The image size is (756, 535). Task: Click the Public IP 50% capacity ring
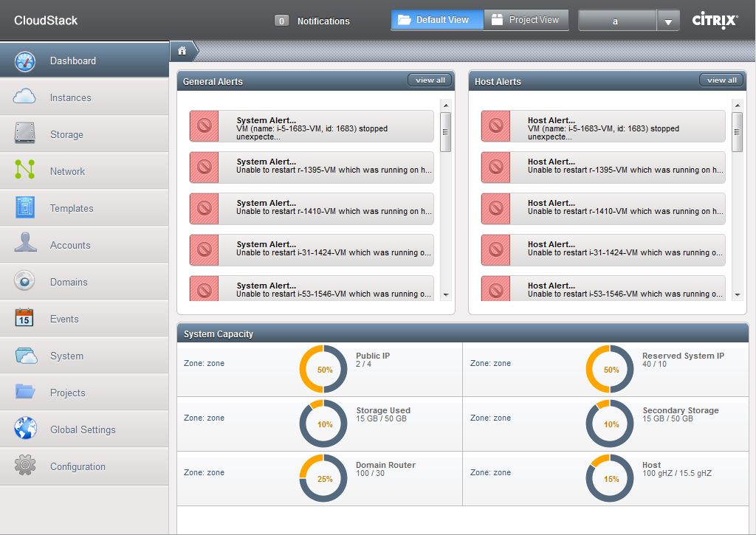(x=323, y=369)
